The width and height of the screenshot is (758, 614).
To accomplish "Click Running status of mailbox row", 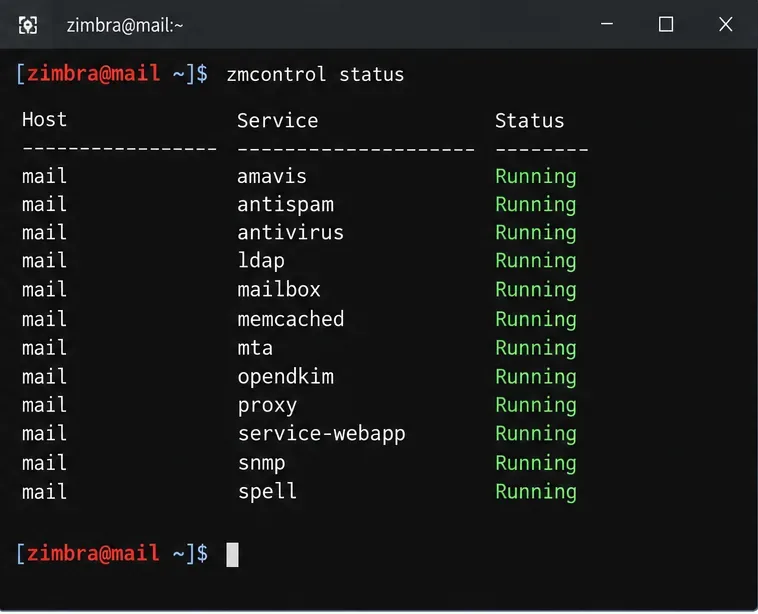I will tap(536, 291).
